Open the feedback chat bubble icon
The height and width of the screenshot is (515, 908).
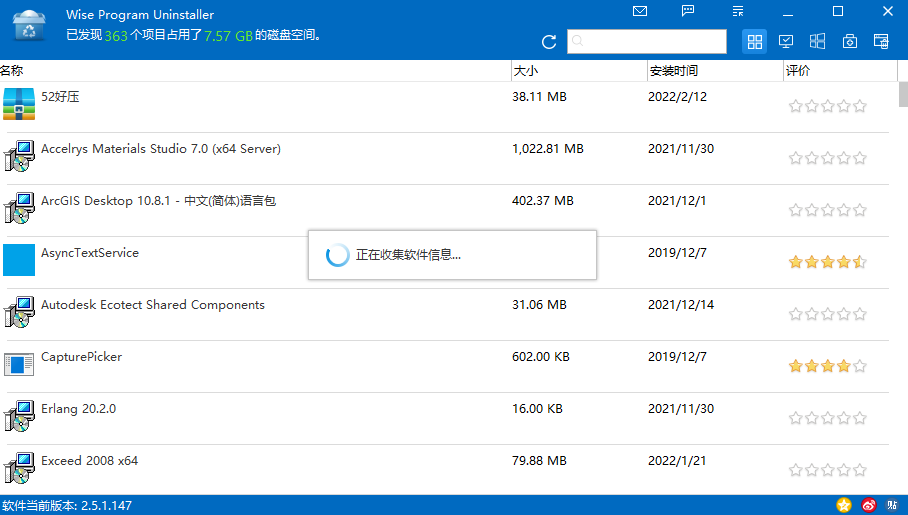tap(688, 11)
